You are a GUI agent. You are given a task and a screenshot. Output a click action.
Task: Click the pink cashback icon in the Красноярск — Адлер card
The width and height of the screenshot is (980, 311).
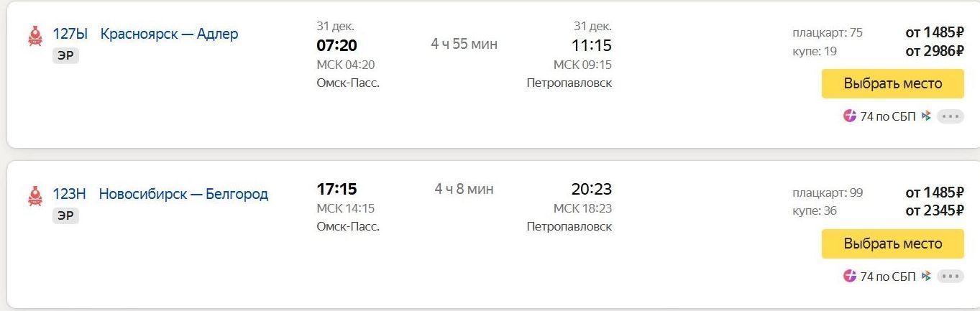tap(850, 116)
